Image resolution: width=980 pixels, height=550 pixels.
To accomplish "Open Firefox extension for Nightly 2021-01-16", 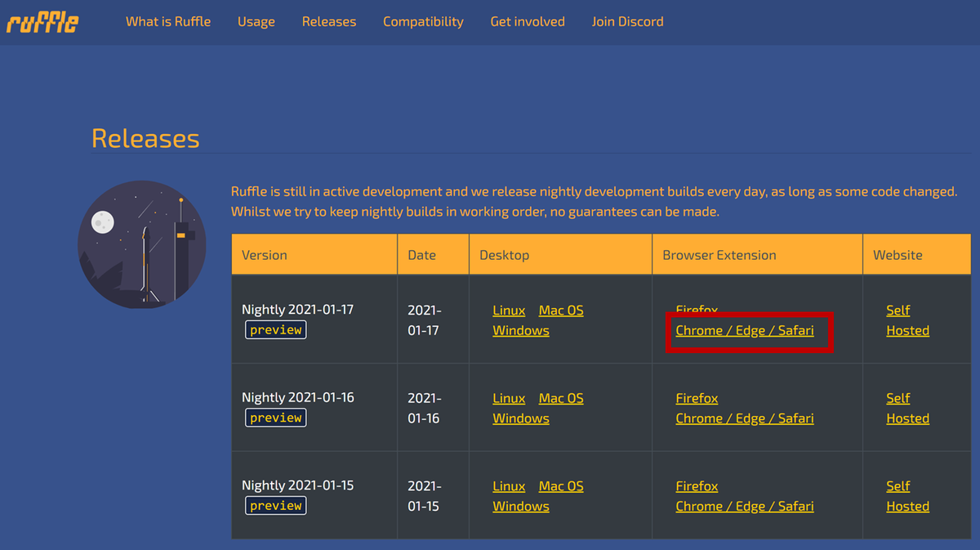I will (697, 398).
